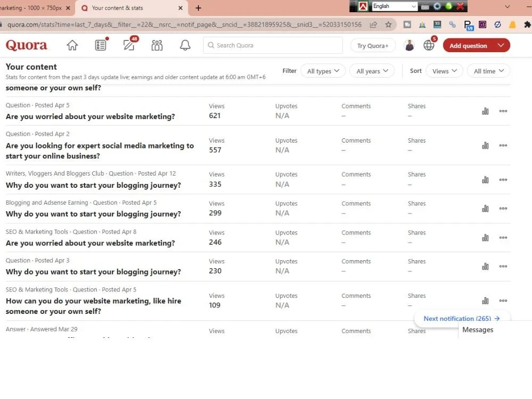Screen dimensions: 532x399
Task: Click the Quora logo
Action: [27, 45]
